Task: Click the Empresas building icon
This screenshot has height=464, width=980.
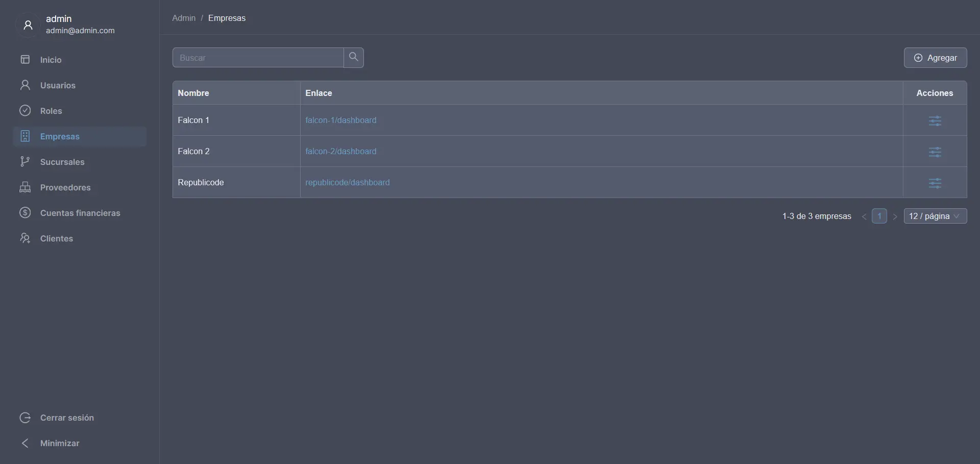Action: [x=25, y=136]
